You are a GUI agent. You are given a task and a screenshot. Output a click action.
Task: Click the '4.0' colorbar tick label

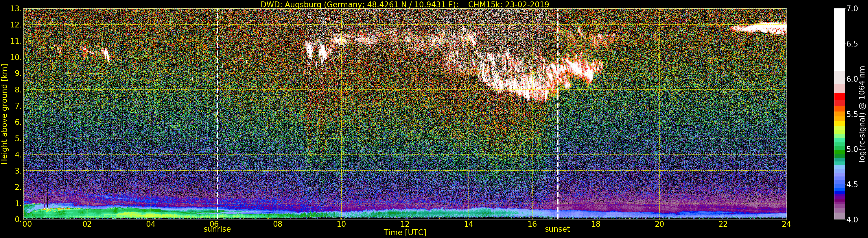pos(852,219)
